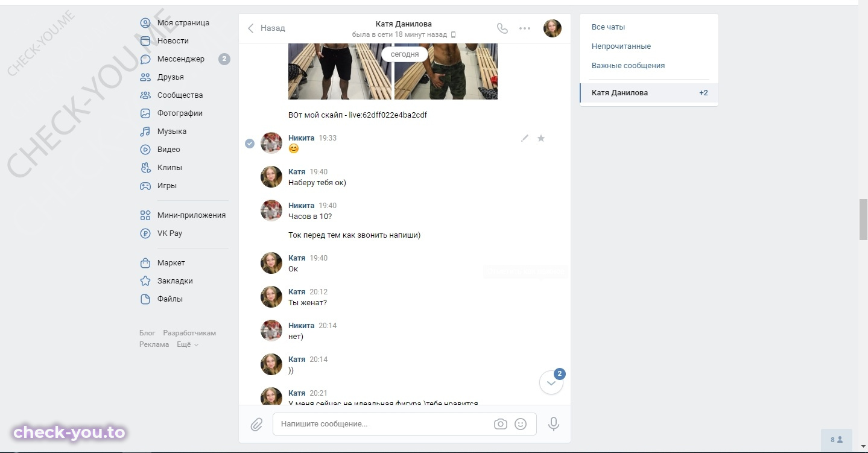Screen dimensions: 868x453
Task: Open Катя Данилова chat in right list
Action: 649,93
